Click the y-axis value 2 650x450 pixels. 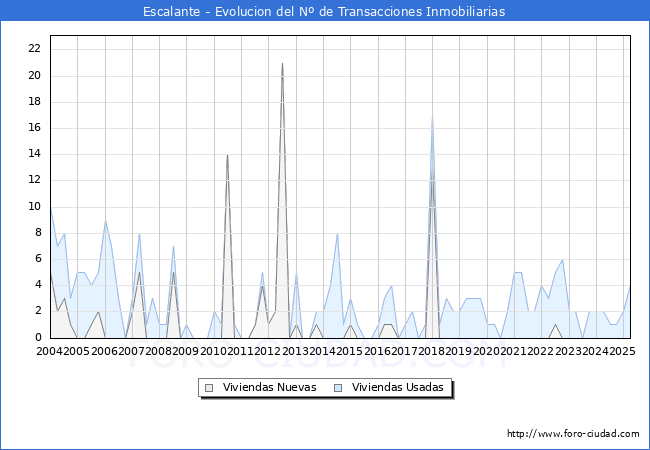(39, 311)
